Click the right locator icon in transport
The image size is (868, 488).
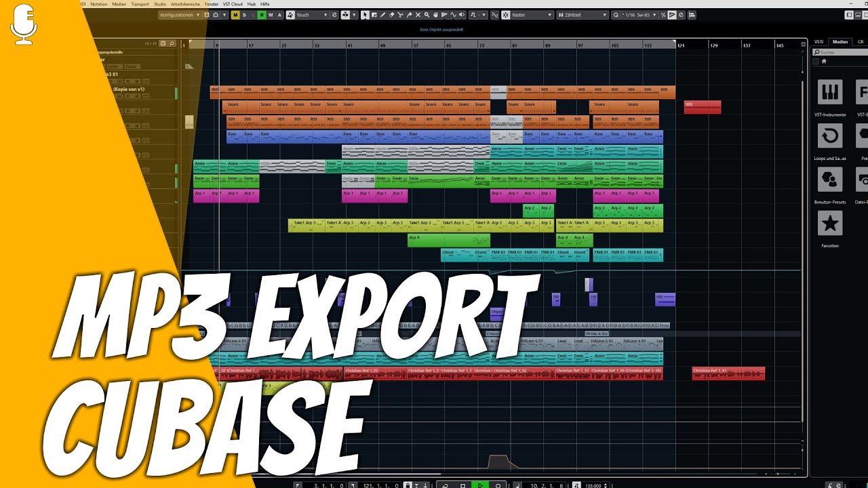tap(352, 485)
